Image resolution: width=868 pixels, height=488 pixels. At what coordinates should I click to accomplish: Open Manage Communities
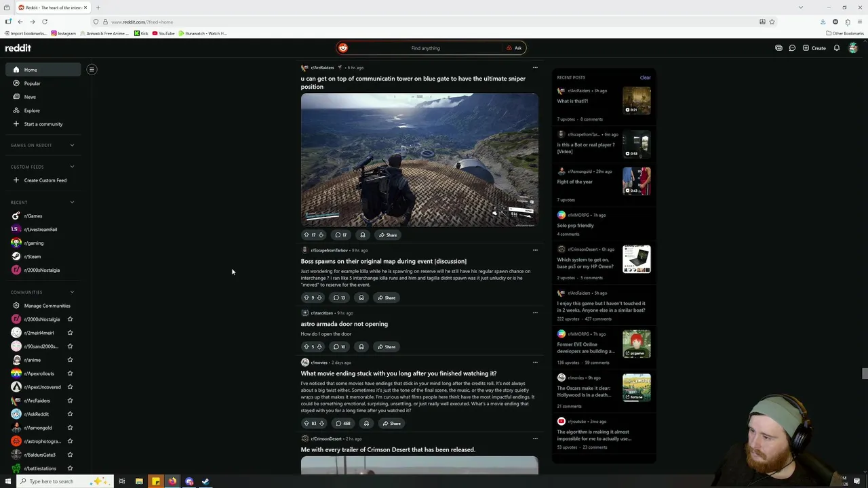pos(43,306)
